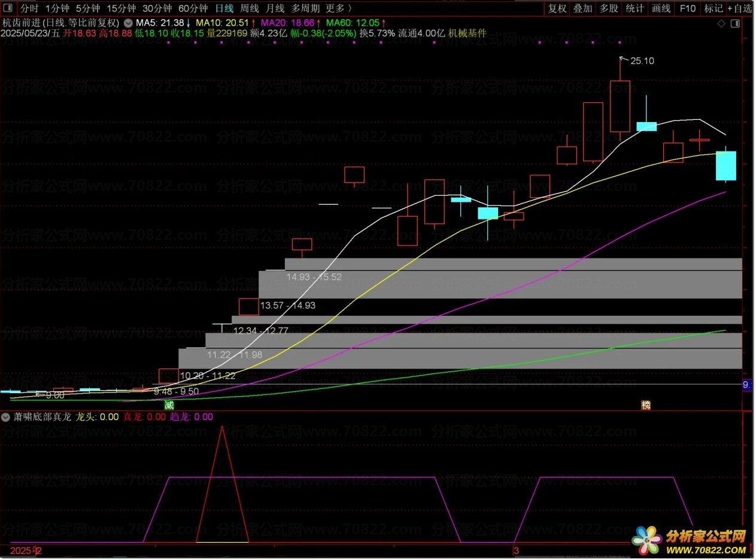Open the 分时 intraday view

point(29,8)
